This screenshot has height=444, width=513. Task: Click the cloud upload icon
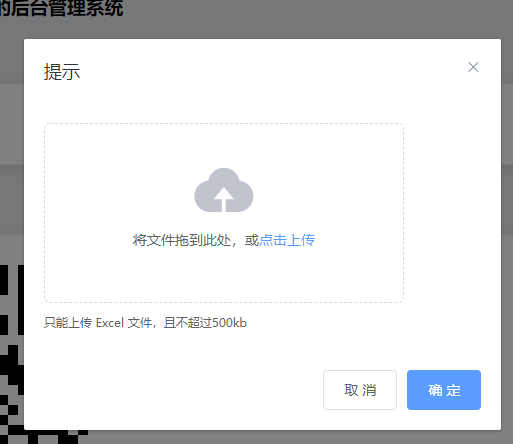tap(224, 190)
